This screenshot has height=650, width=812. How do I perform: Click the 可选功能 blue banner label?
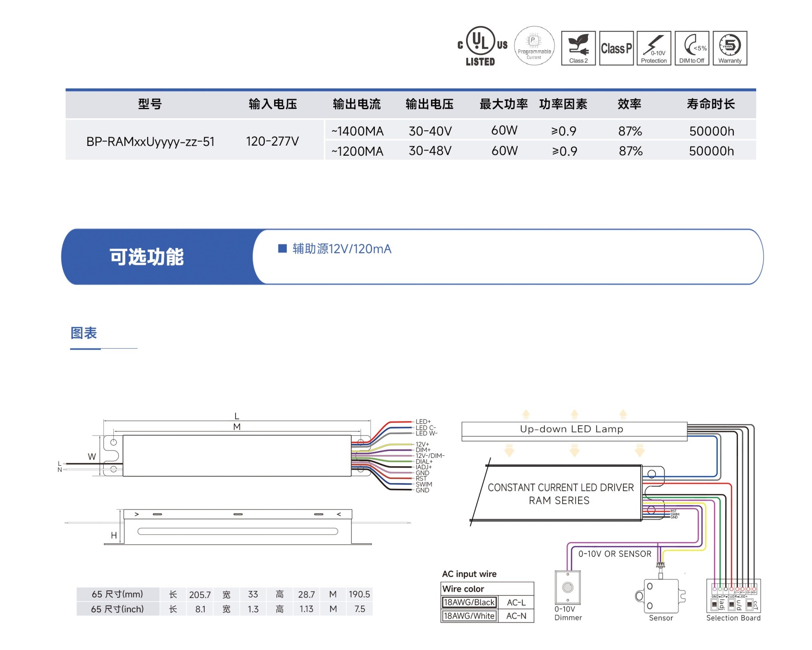pos(146,257)
